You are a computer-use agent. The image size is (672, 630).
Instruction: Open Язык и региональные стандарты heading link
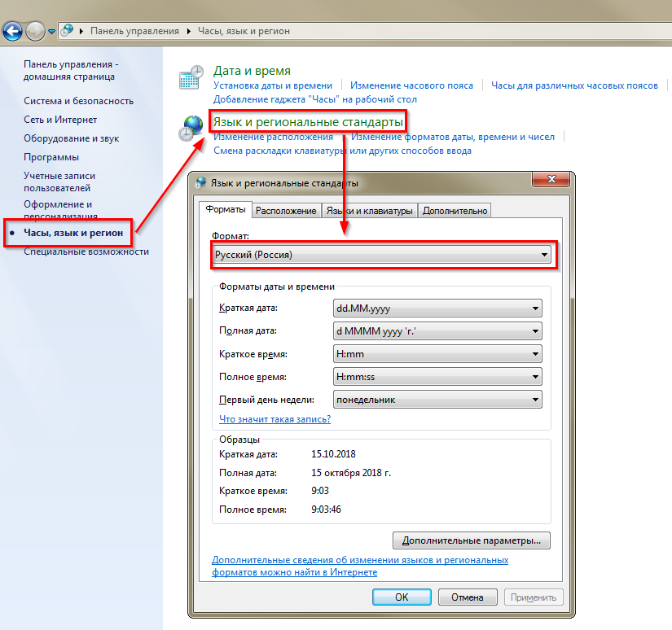pos(308,122)
